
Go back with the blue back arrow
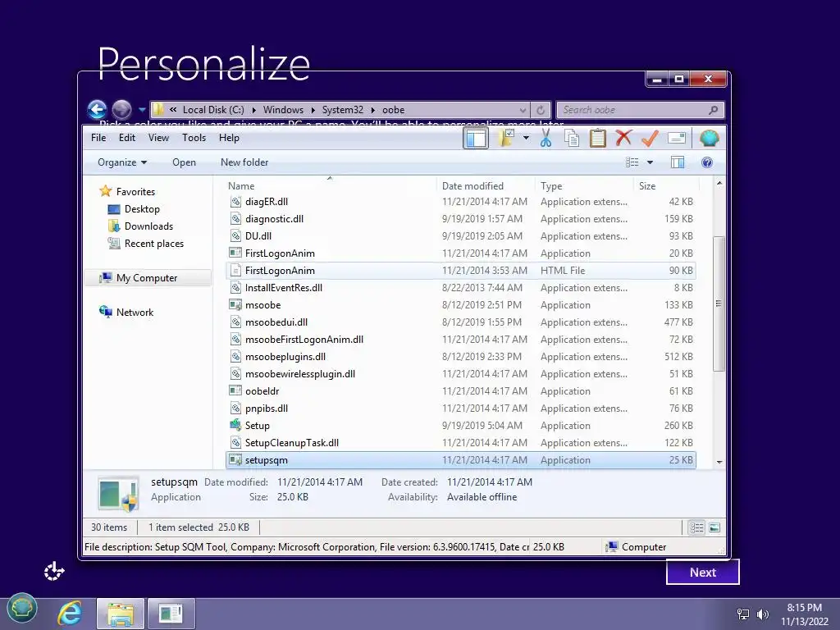tap(97, 110)
